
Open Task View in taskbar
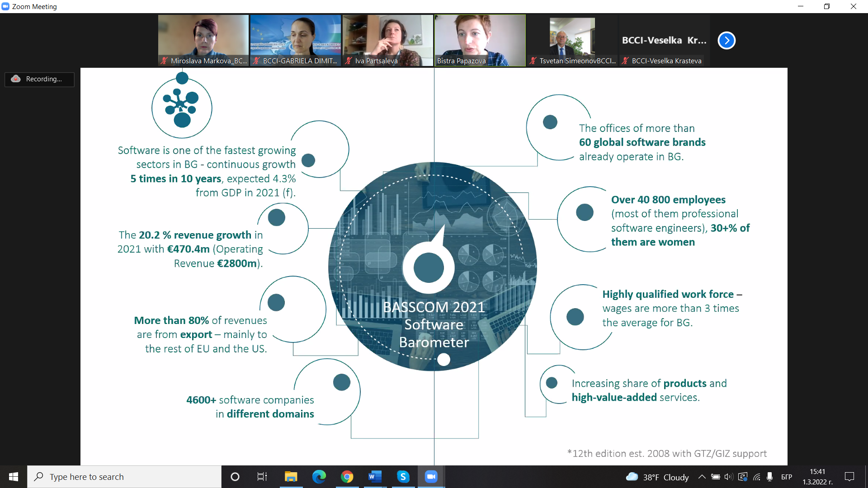[x=262, y=477]
